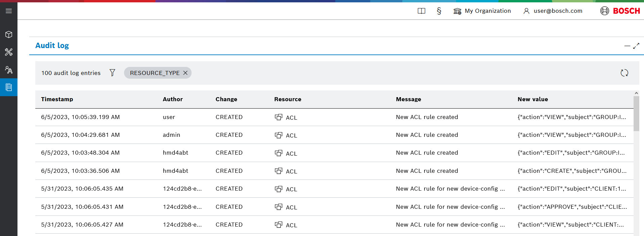Select the audit log sidebar icon
This screenshot has height=236, width=644.
coord(9,87)
